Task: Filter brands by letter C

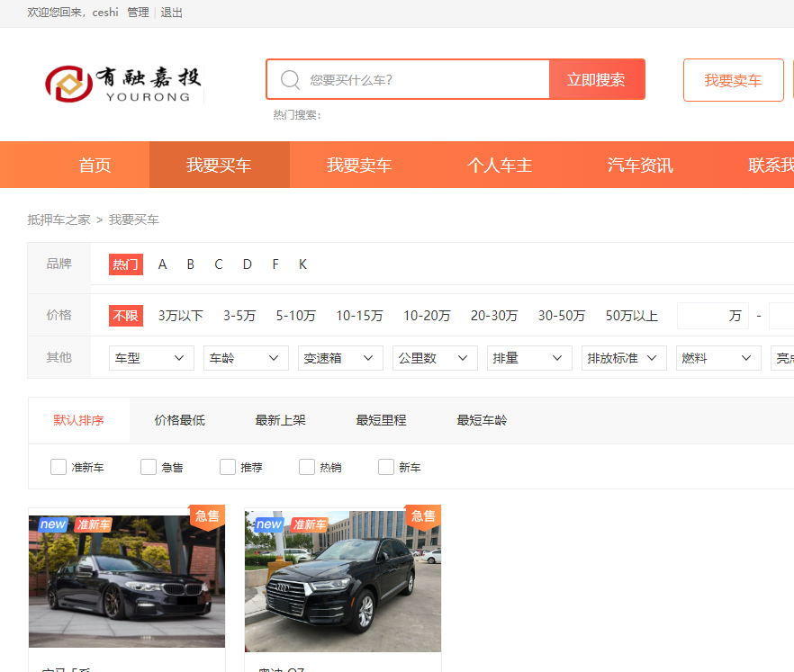Action: click(219, 264)
